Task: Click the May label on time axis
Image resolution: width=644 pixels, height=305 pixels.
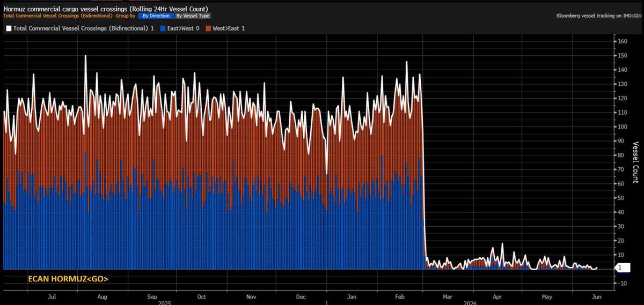Action: (x=547, y=296)
